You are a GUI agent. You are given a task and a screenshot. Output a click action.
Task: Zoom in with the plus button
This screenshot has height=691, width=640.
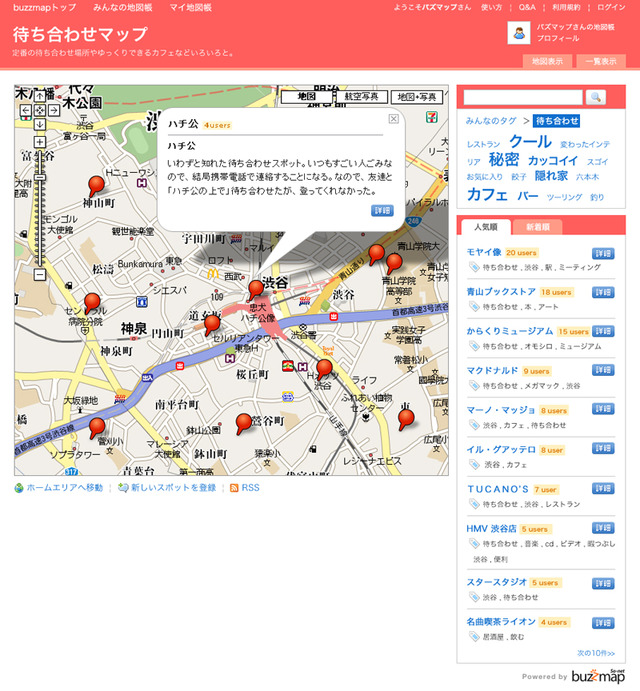(40, 142)
